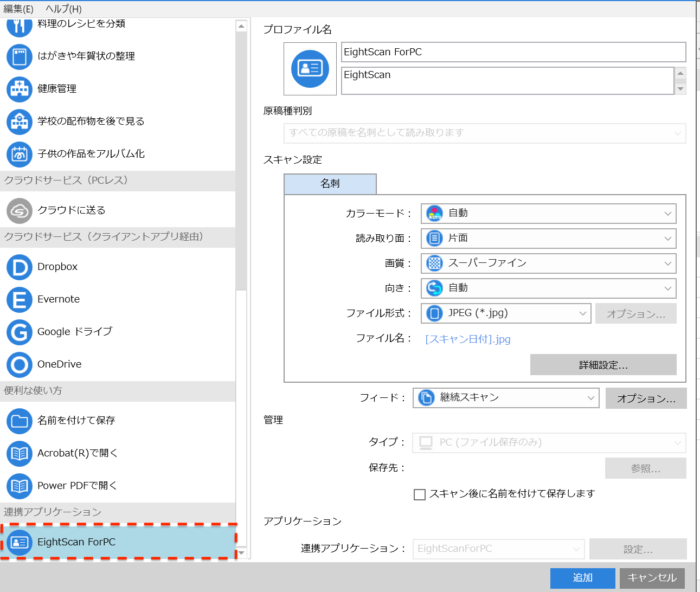This screenshot has height=592, width=700.
Task: Click the クラウドに送る cloud icon
Action: coord(20,211)
